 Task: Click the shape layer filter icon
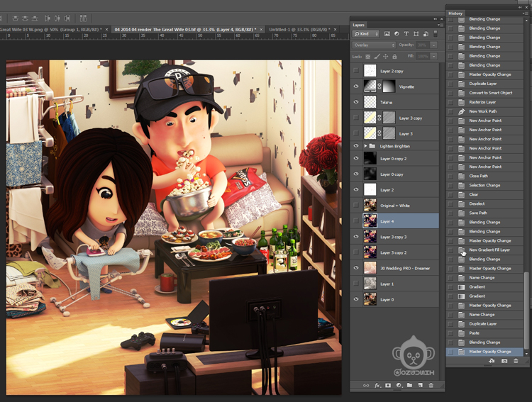[416, 34]
